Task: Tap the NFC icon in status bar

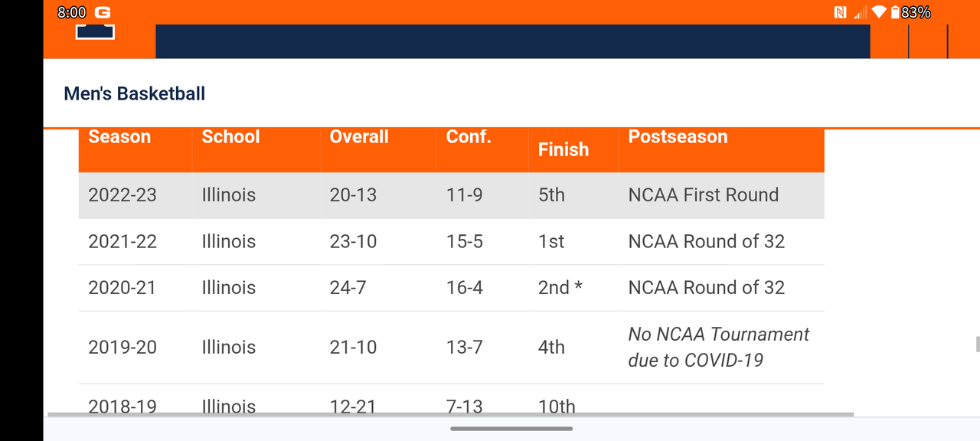Action: coord(841,12)
